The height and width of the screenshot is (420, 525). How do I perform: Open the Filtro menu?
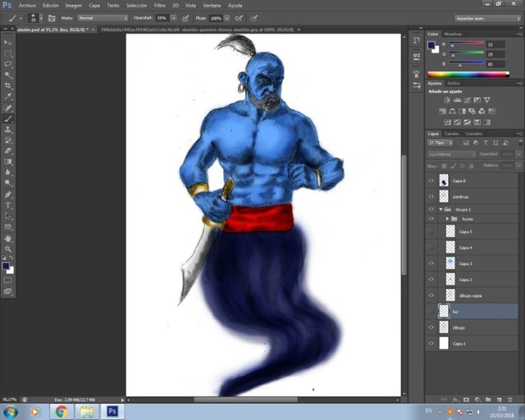coord(160,6)
